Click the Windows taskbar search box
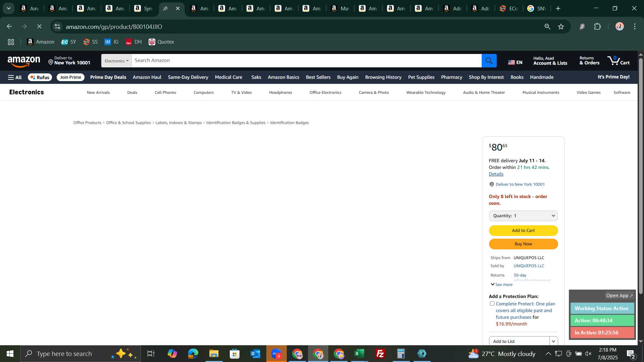644x362 pixels. tap(80, 354)
